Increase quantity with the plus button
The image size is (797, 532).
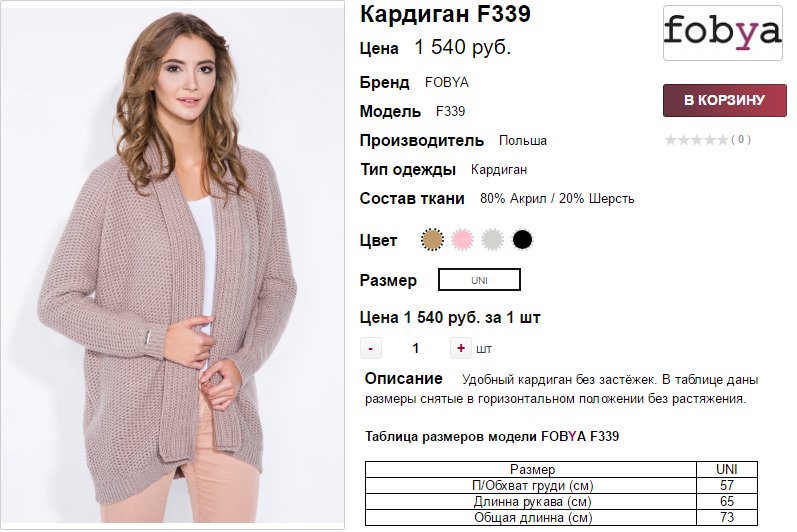tap(461, 348)
